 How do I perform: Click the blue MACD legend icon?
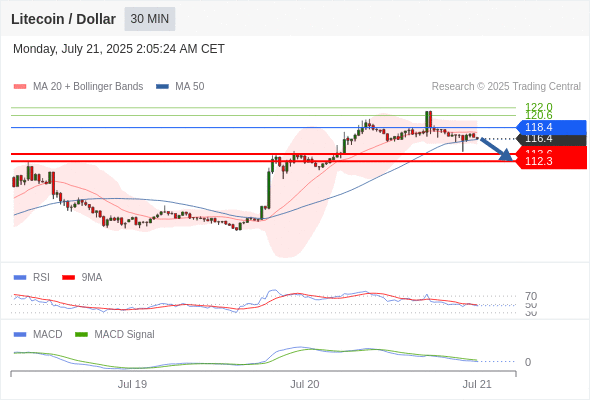point(20,335)
